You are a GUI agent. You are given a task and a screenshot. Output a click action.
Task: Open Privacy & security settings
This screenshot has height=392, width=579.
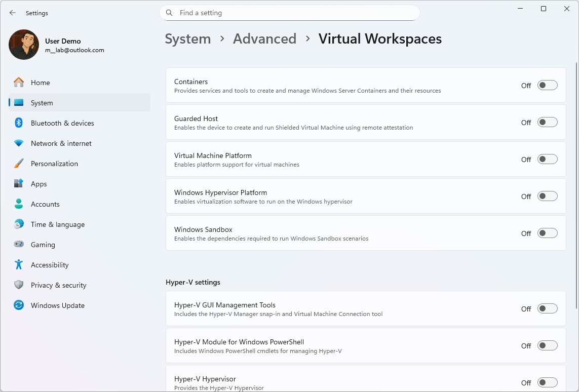[60, 285]
